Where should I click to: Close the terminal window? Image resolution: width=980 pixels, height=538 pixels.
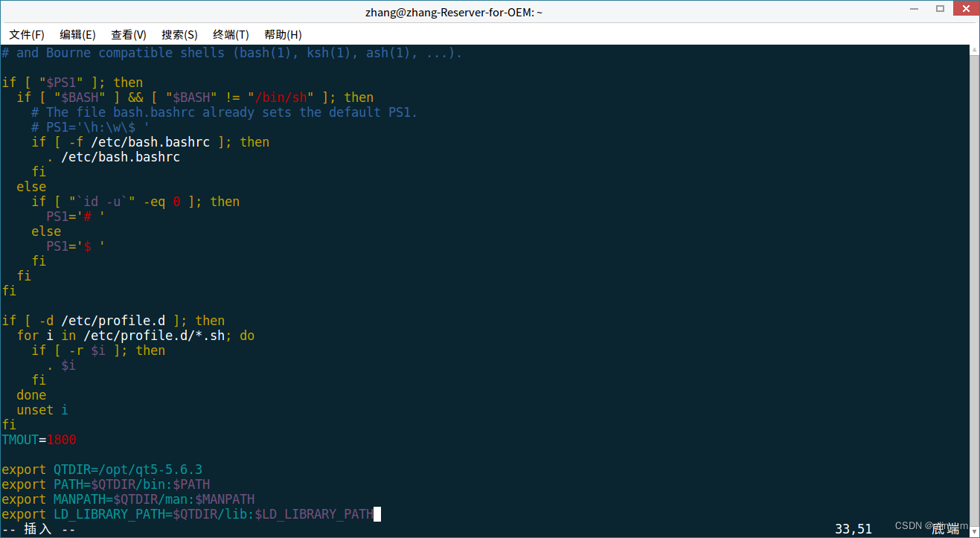(x=964, y=9)
